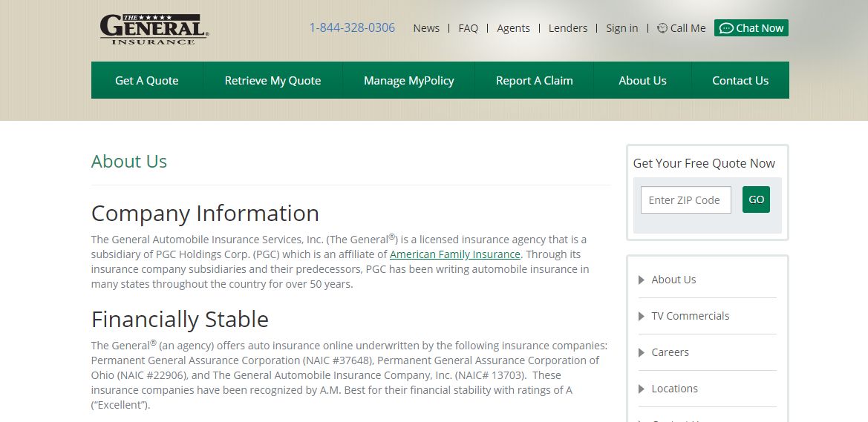Click the phone number 1-844-328-0306
Image resolution: width=868 pixels, height=422 pixels.
tap(352, 27)
